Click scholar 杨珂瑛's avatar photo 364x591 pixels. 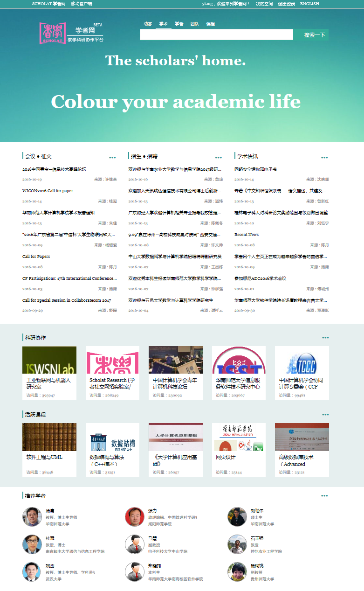pos(237,572)
